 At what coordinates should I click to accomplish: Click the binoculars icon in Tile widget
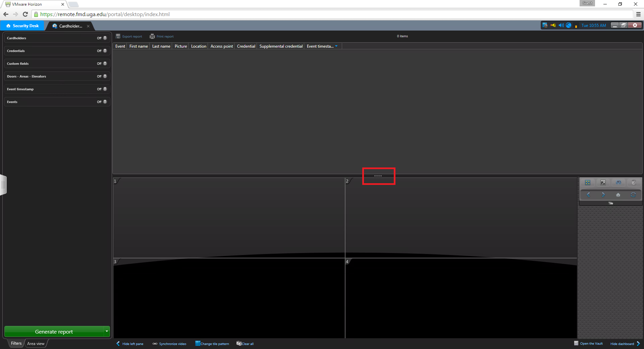pyautogui.click(x=618, y=183)
